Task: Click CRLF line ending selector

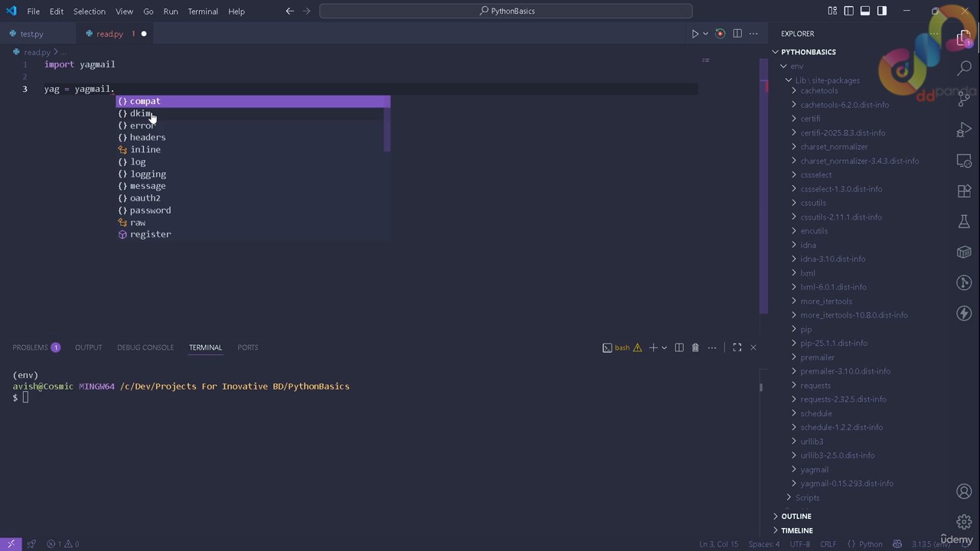Action: (828, 544)
